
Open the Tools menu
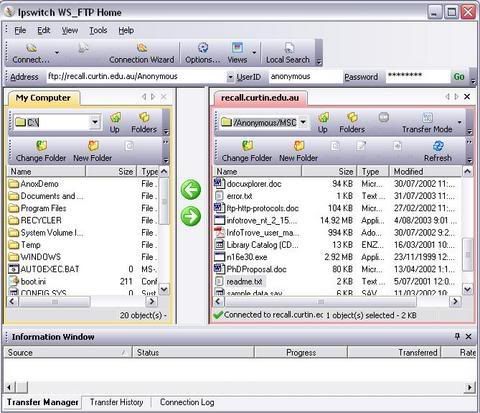98,30
